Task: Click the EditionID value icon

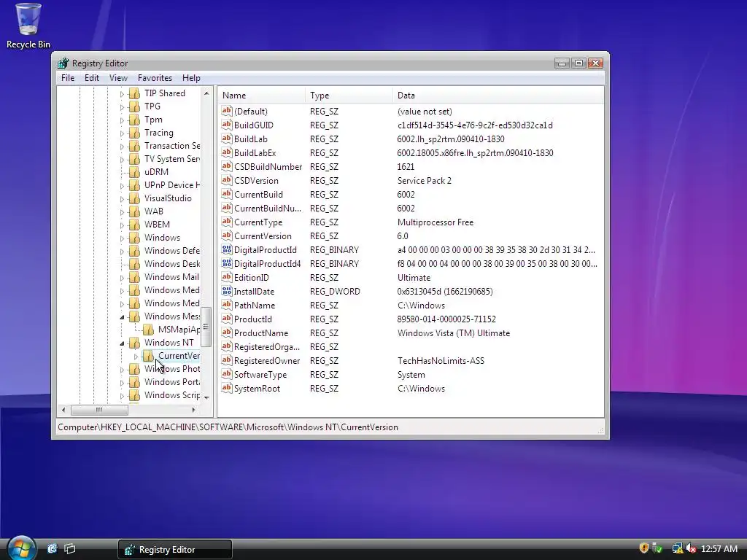Action: pyautogui.click(x=227, y=277)
